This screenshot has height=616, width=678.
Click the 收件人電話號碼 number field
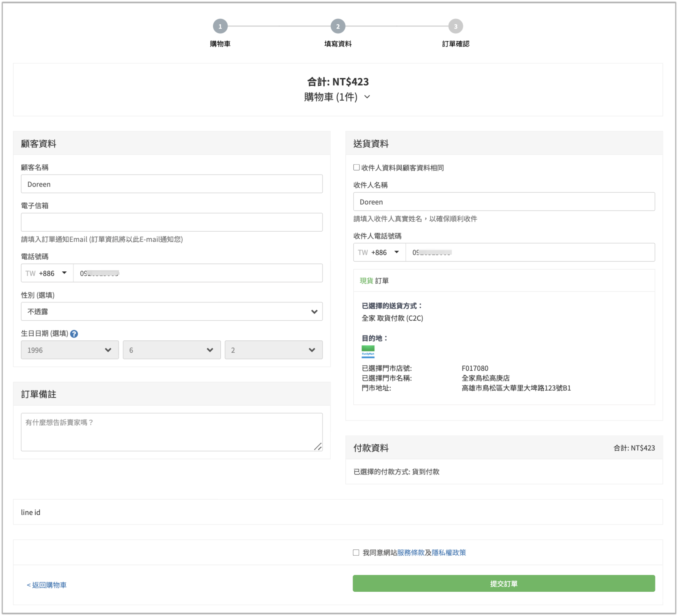tap(530, 252)
